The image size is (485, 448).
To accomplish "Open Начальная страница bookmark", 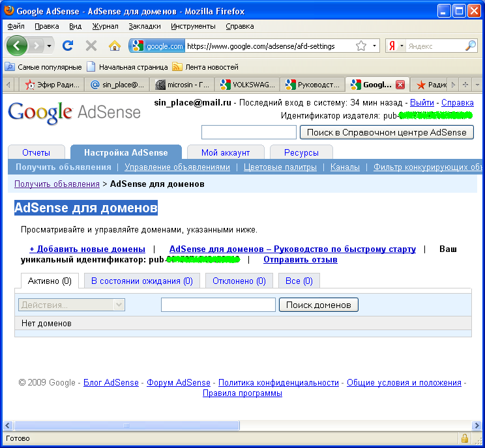I will pyautogui.click(x=127, y=67).
